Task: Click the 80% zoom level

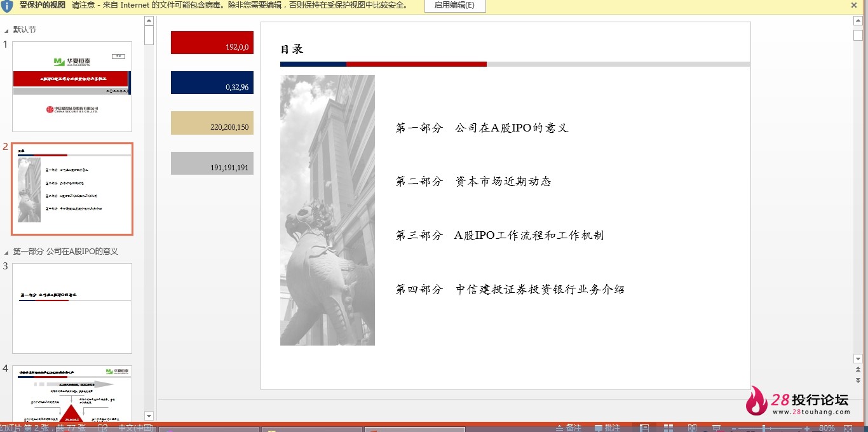Action: [x=827, y=428]
